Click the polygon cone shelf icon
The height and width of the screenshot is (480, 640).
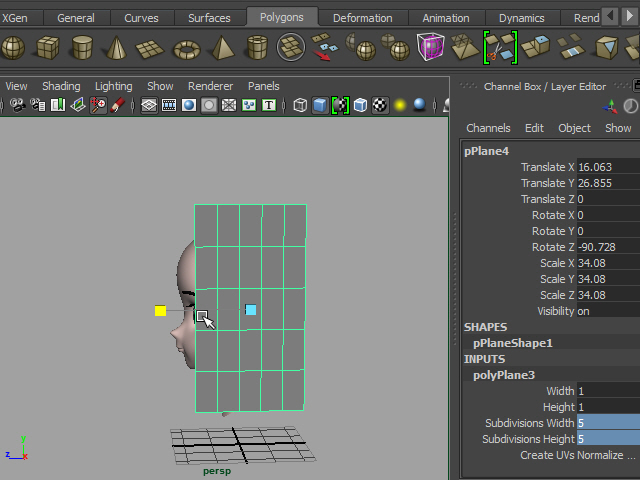point(117,47)
